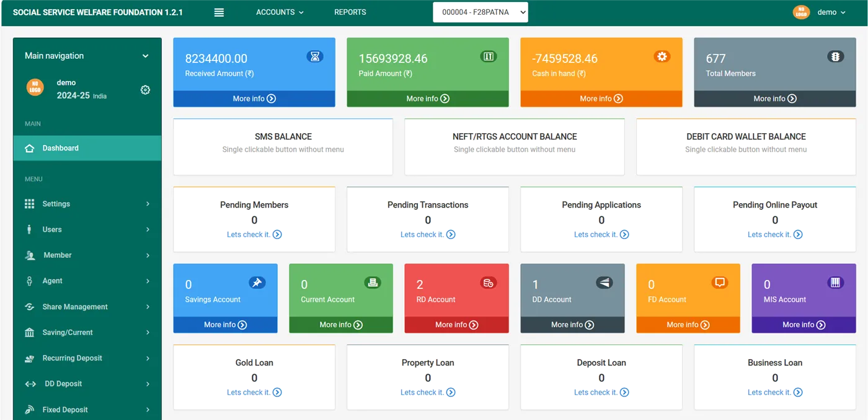The height and width of the screenshot is (420, 868).
Task: Click the Total Members card icon
Action: [836, 56]
